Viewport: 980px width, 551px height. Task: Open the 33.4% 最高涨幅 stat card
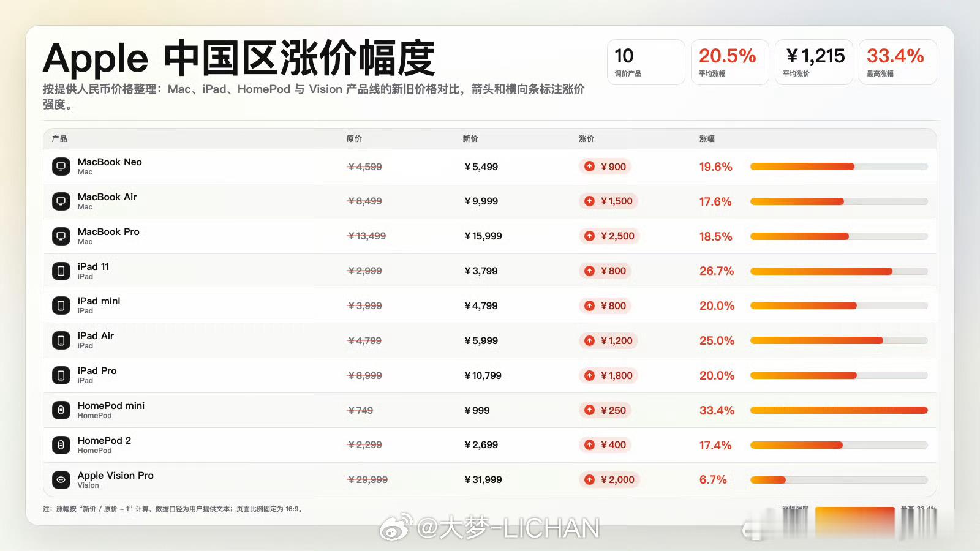[x=898, y=62]
